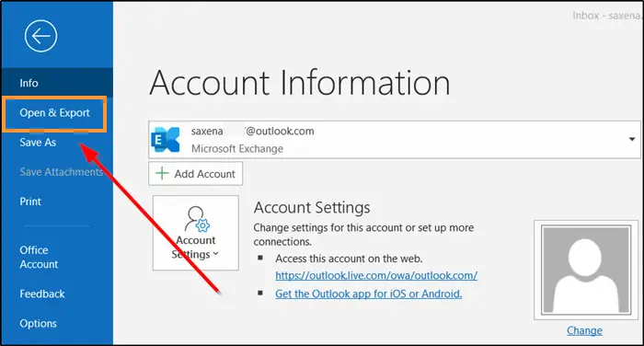Click the profile picture placeholder

pyautogui.click(x=586, y=270)
